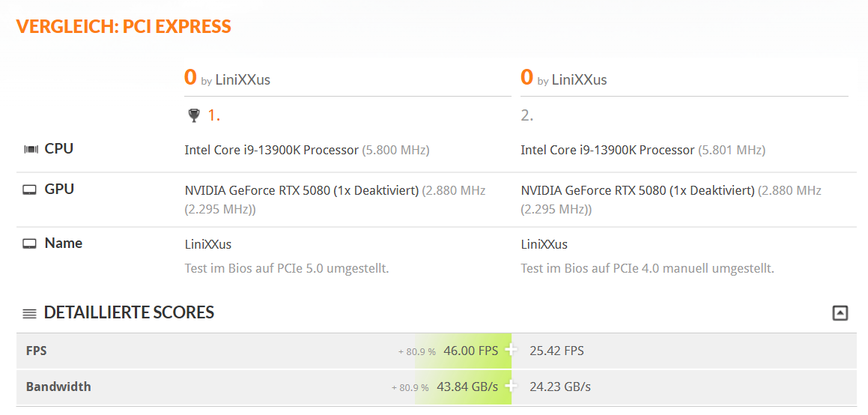
Task: Click the 43.84 GB/s green bar
Action: (464, 387)
